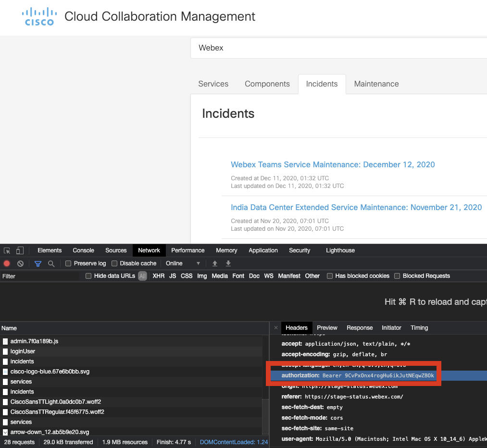The width and height of the screenshot is (487, 448).
Task: Open the Online throttling dropdown
Action: click(183, 263)
